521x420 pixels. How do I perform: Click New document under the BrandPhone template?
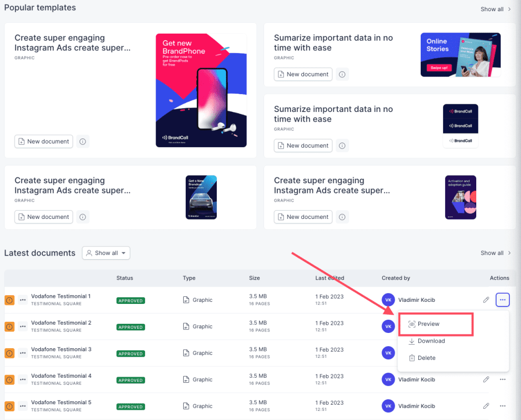(44, 142)
